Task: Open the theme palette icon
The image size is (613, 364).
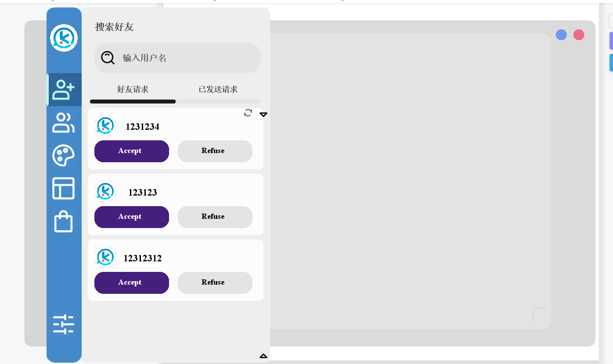Action: (64, 156)
